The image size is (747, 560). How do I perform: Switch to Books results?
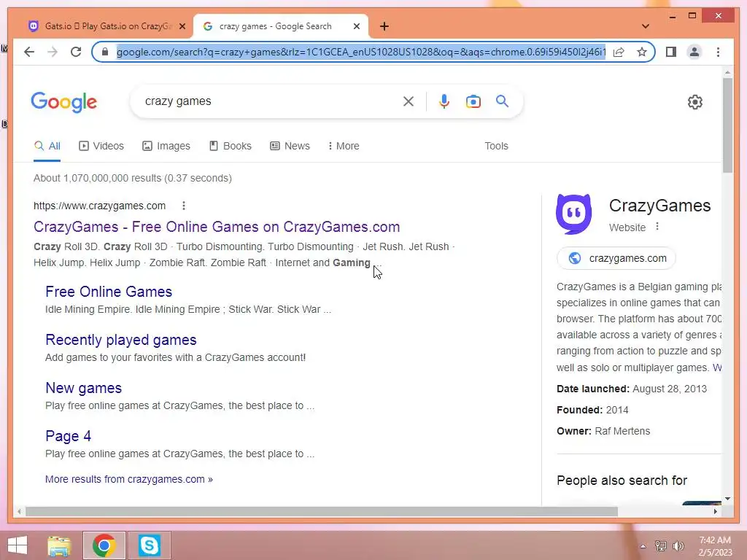231,146
